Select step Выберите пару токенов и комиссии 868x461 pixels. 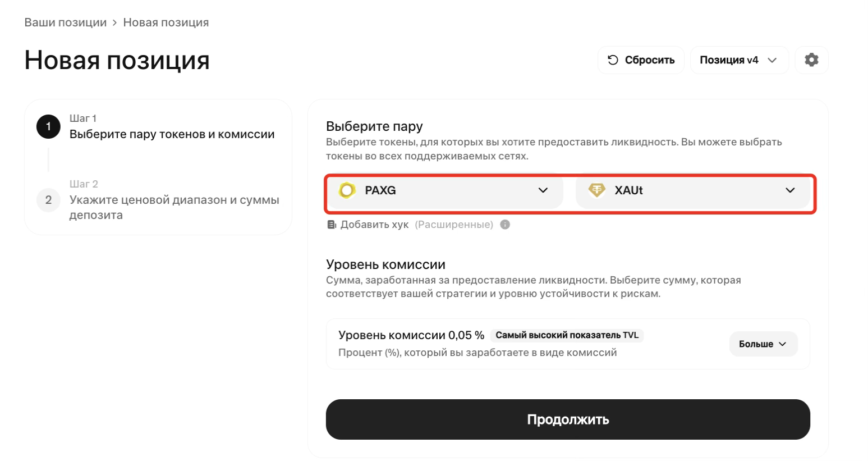[x=172, y=134]
